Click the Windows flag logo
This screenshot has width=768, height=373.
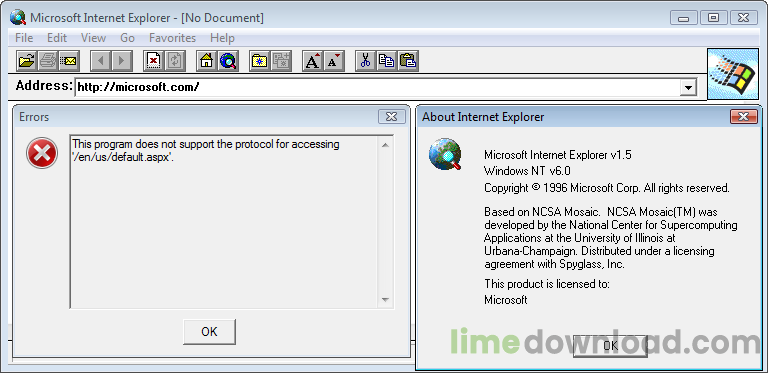coord(733,74)
